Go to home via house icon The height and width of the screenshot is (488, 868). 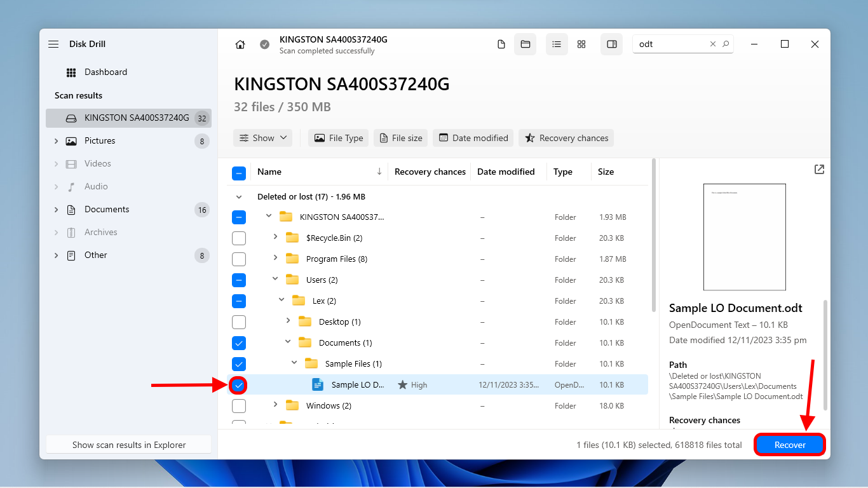240,44
